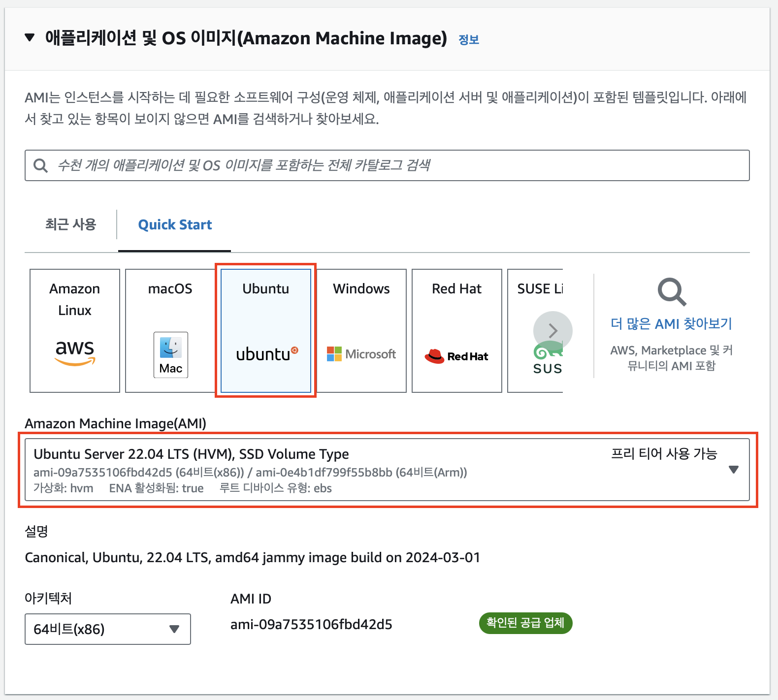Choose the Amazon Linux AMI card
This screenshot has height=700, width=778.
[x=75, y=331]
